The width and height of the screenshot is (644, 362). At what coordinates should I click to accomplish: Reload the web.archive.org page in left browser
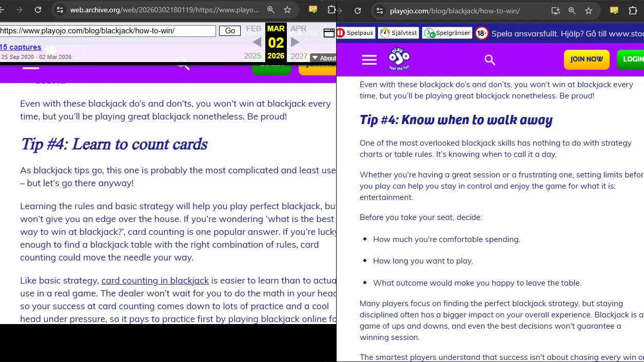(38, 10)
